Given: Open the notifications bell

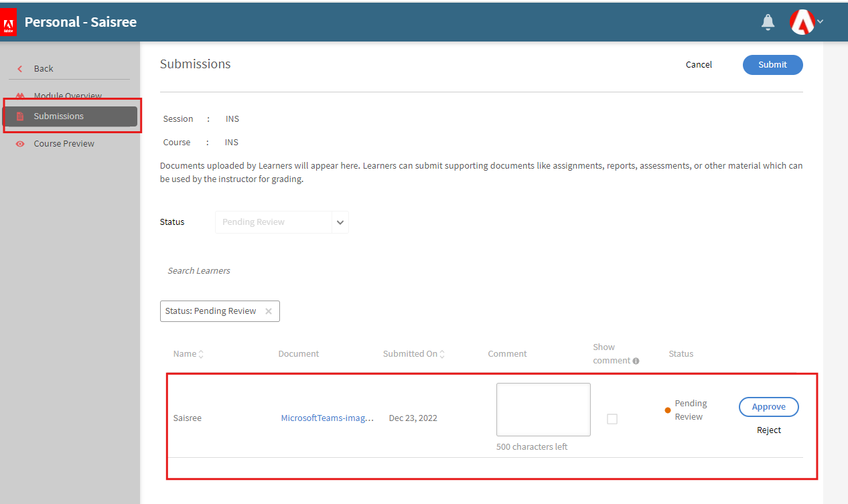Looking at the screenshot, I should 768,23.
